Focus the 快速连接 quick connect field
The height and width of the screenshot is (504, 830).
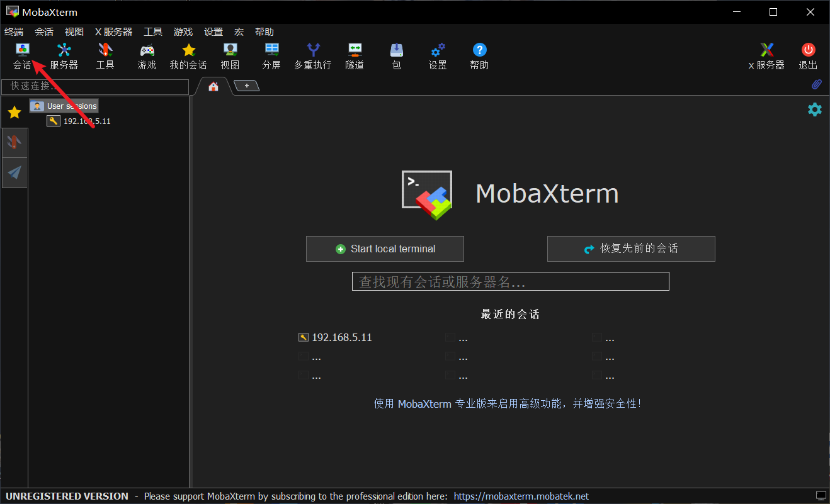tap(95, 86)
